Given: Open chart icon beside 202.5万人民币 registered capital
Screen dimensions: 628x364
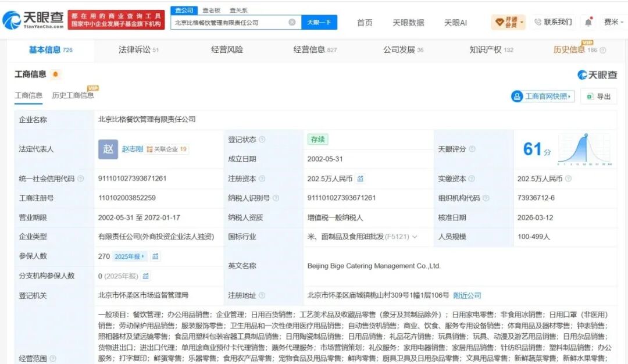Looking at the screenshot, I should [x=361, y=179].
